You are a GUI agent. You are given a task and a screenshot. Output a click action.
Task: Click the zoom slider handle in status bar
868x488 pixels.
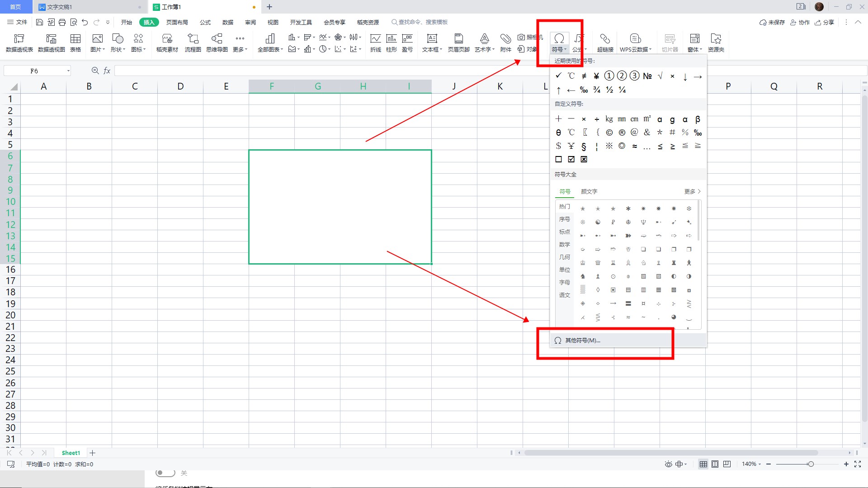coord(811,464)
